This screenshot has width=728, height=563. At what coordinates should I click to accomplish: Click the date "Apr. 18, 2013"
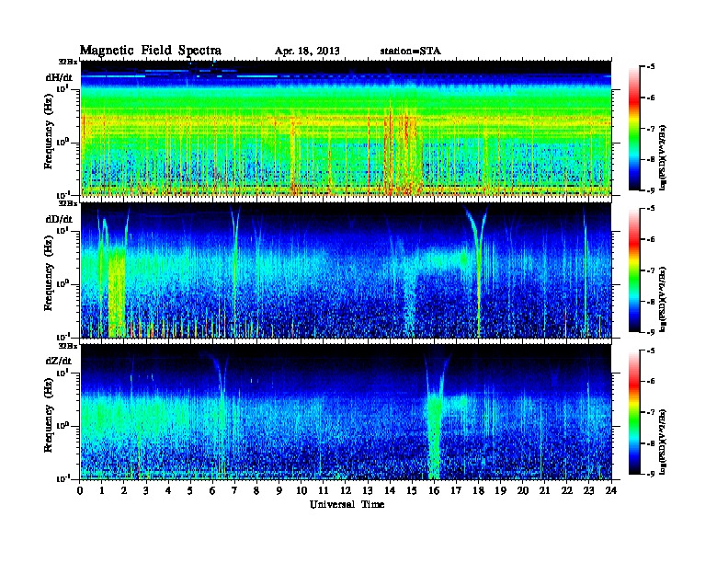[307, 52]
